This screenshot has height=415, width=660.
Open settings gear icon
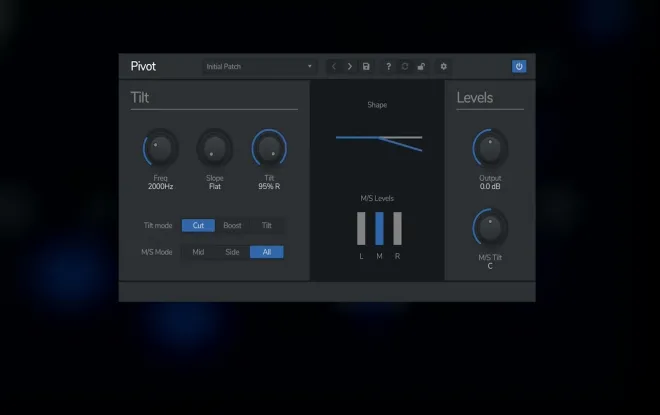coord(443,67)
